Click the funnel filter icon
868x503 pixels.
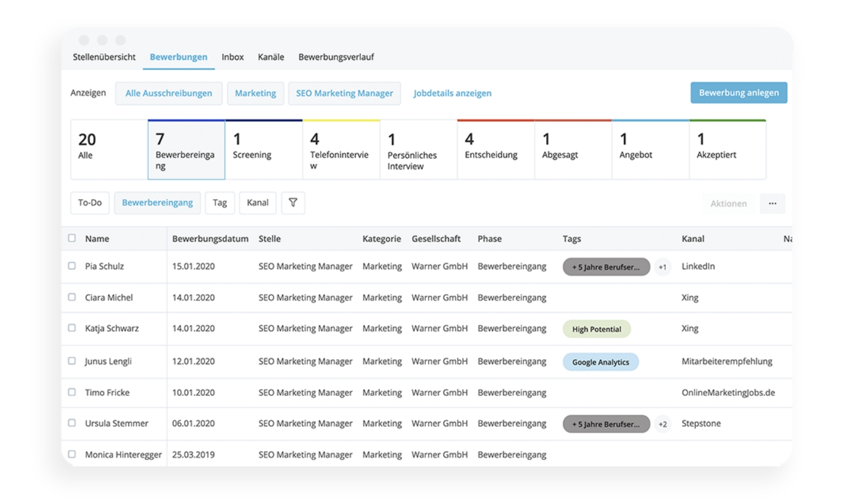[293, 203]
